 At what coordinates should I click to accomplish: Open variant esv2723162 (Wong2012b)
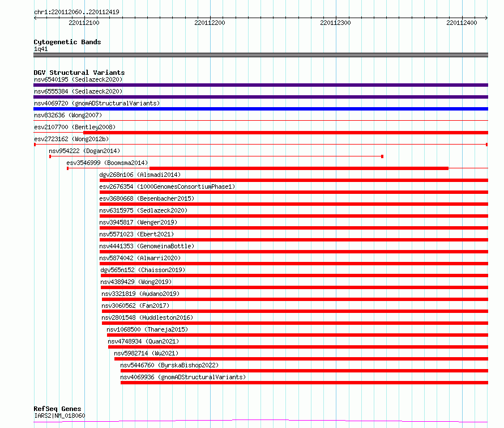point(71,139)
